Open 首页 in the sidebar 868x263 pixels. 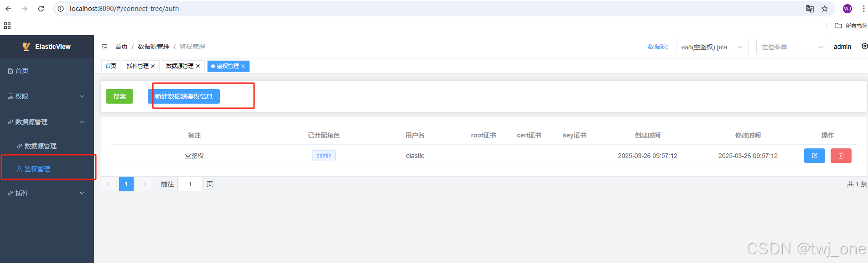tap(47, 71)
